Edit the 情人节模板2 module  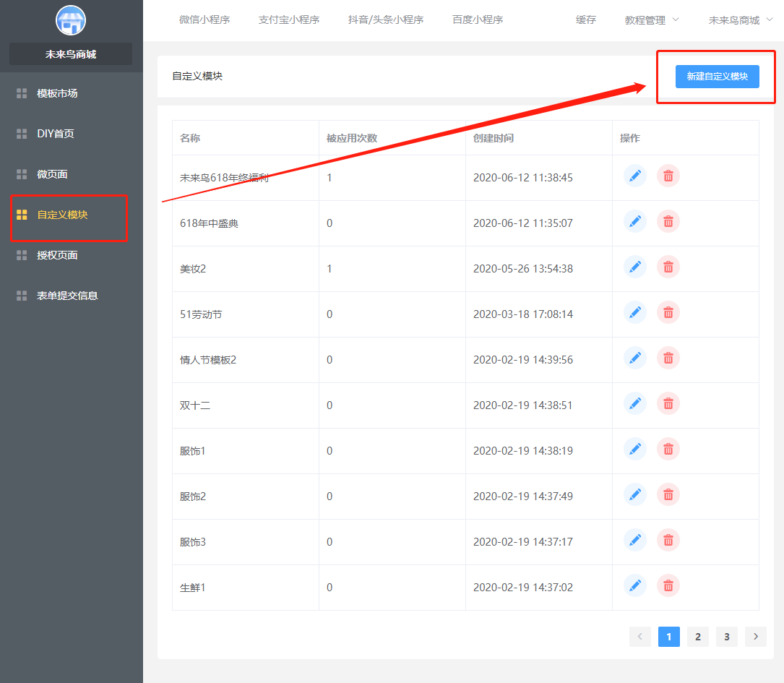tap(635, 358)
